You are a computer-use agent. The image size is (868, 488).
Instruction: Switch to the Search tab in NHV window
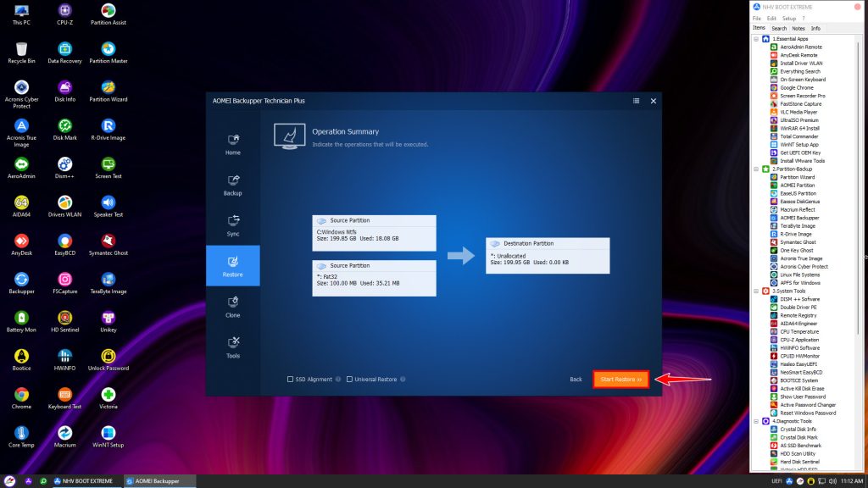[779, 28]
